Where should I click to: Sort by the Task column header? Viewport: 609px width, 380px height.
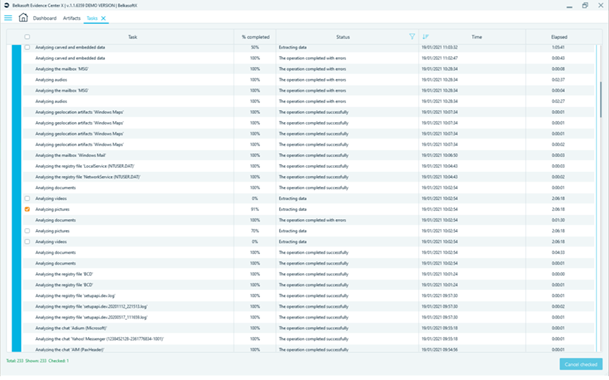[x=132, y=37]
